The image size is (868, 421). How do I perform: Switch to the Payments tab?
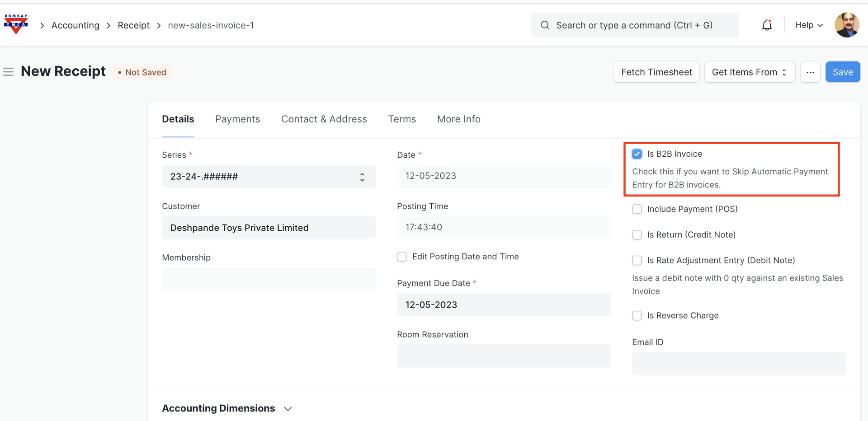pos(237,119)
